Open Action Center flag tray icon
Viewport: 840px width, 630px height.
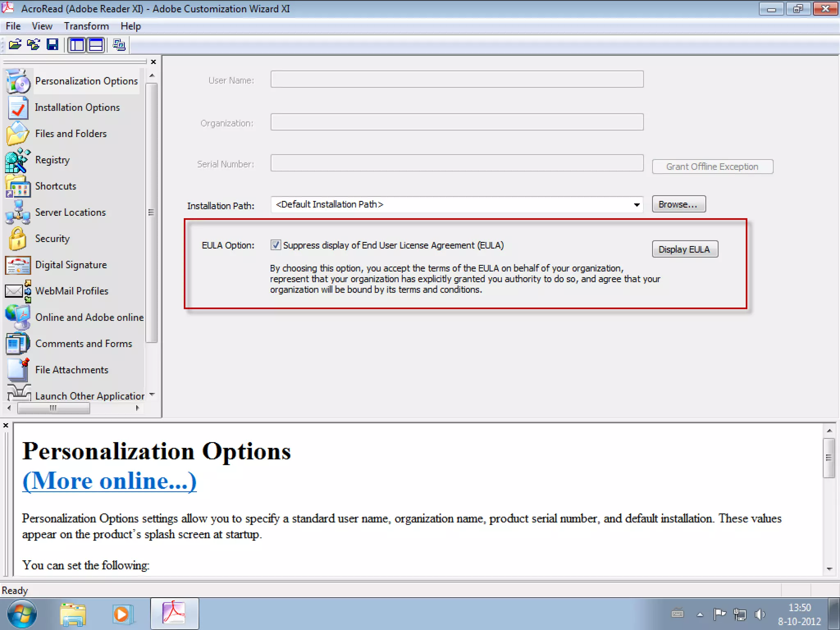tap(720, 614)
